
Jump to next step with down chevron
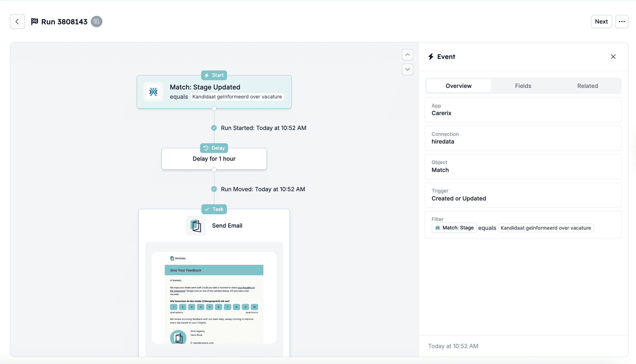point(407,69)
